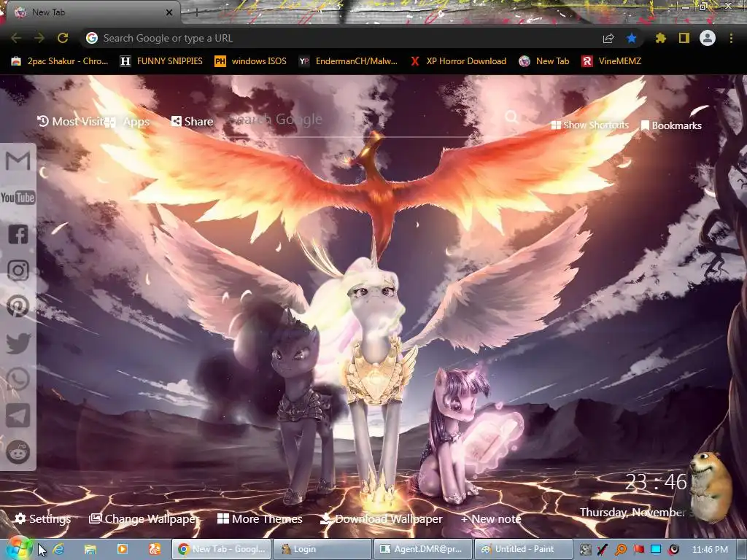747x560 pixels.
Task: Add a New note
Action: point(491,518)
